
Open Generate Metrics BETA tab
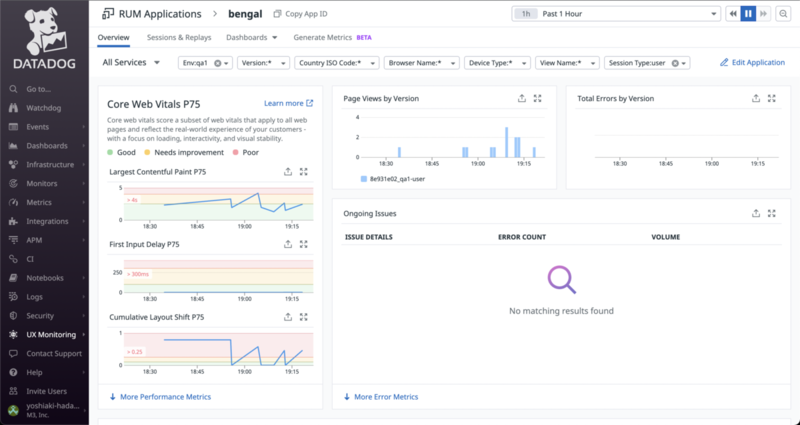(332, 37)
